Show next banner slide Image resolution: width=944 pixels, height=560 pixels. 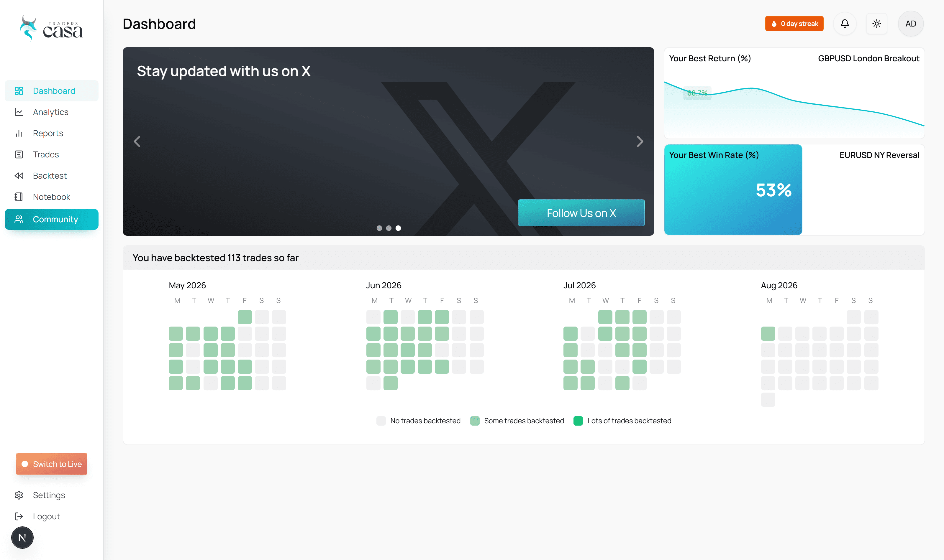point(640,141)
